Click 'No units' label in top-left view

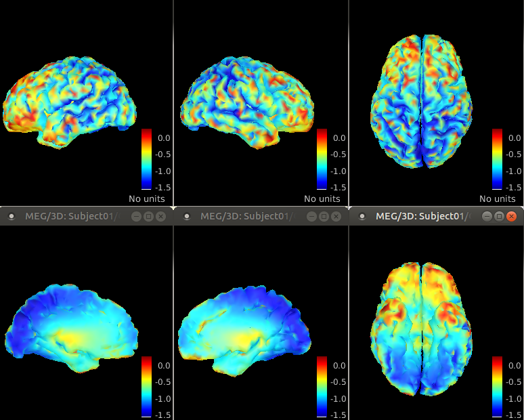coord(147,199)
